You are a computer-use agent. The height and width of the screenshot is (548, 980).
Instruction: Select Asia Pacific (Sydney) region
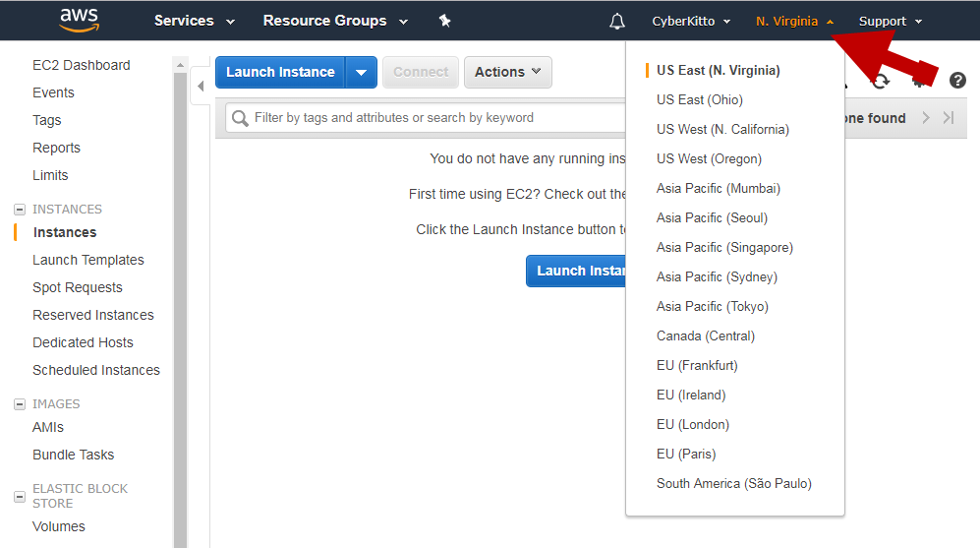tap(717, 276)
